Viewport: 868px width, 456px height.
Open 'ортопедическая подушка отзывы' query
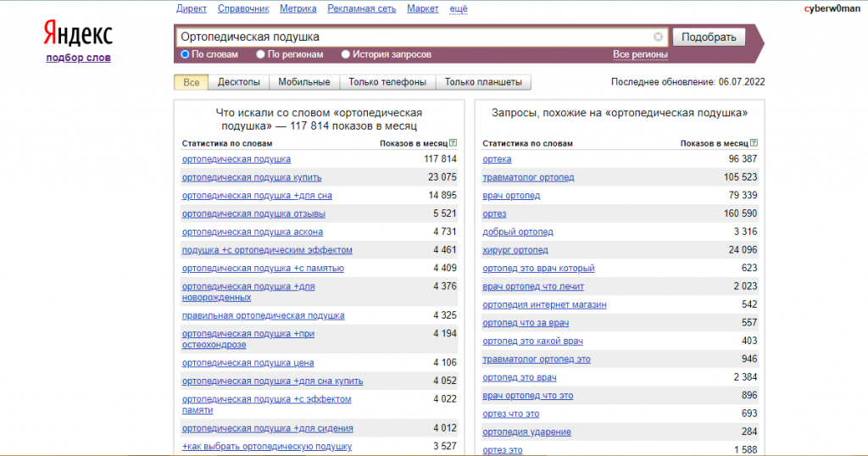[x=253, y=214]
